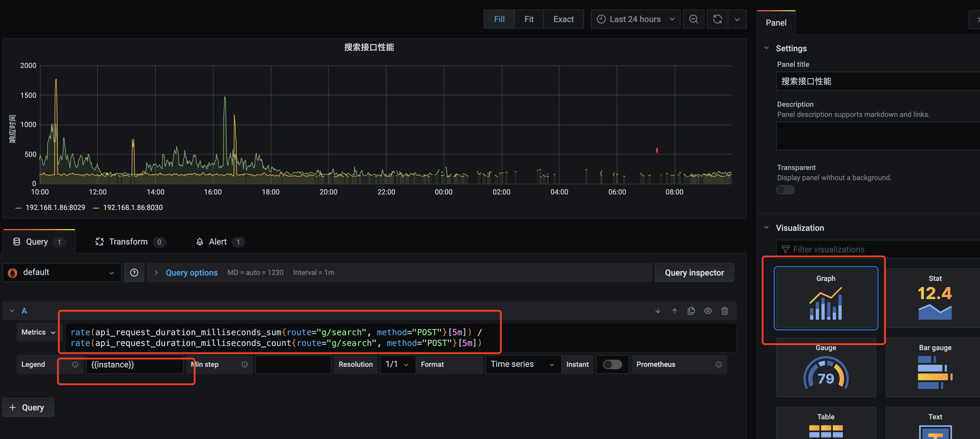Delete query A with trash icon

click(x=724, y=311)
